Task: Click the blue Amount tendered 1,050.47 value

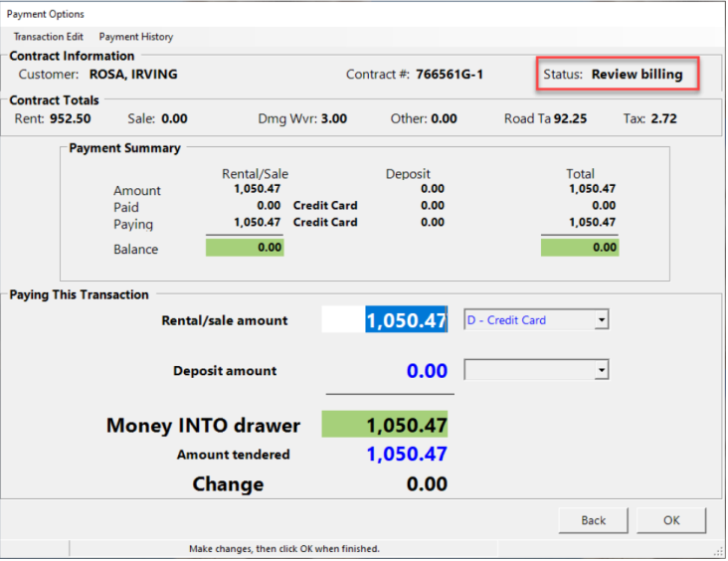Action: (407, 454)
